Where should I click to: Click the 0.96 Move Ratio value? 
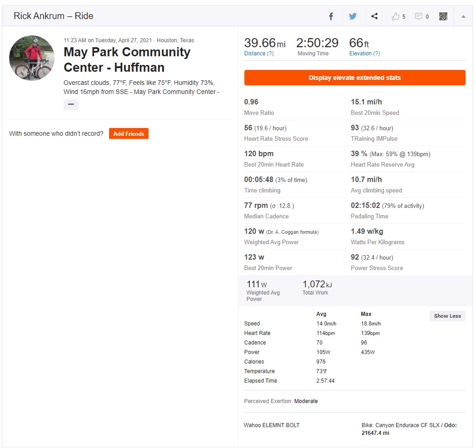[x=251, y=102]
